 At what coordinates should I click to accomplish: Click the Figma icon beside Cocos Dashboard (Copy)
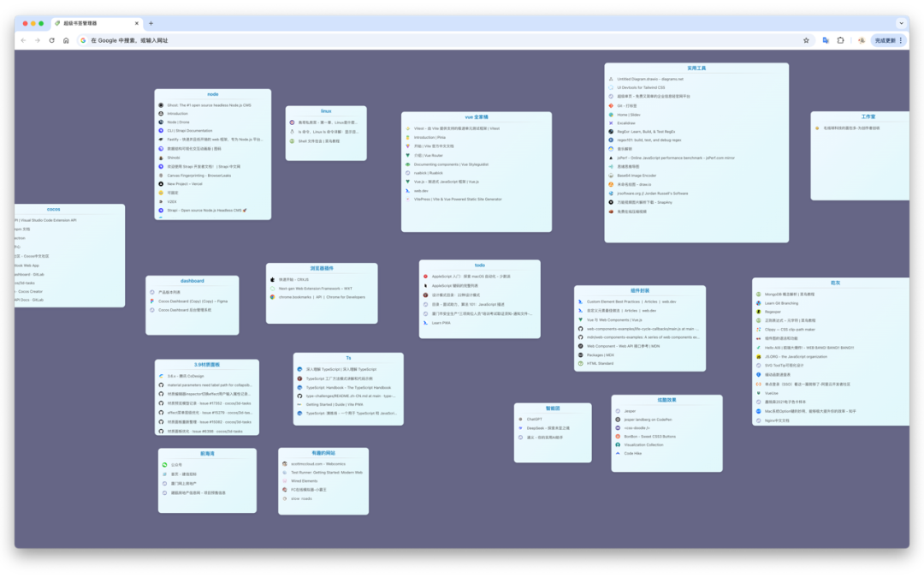tap(152, 301)
